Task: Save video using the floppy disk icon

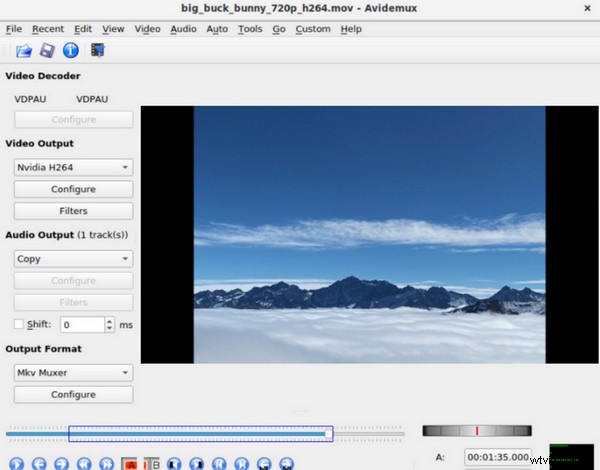Action: 47,50
